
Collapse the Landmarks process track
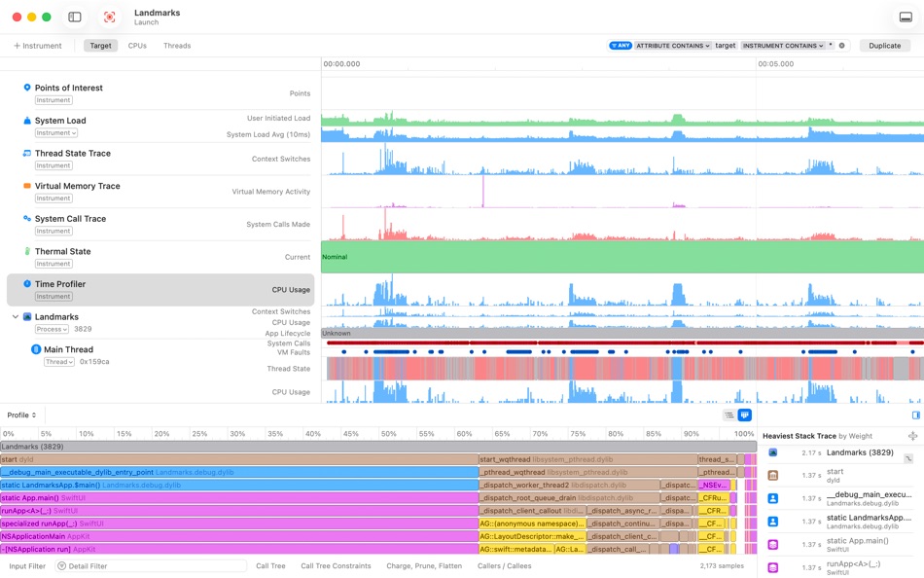(x=16, y=316)
